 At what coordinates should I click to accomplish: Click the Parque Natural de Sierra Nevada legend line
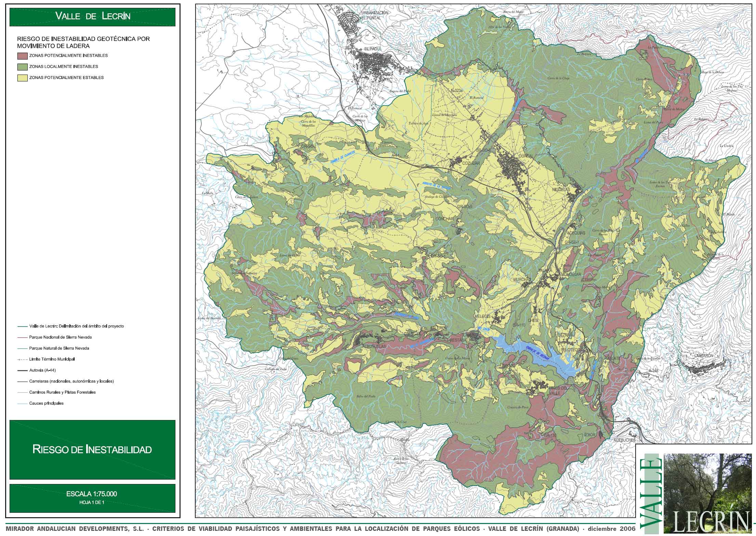pos(22,348)
